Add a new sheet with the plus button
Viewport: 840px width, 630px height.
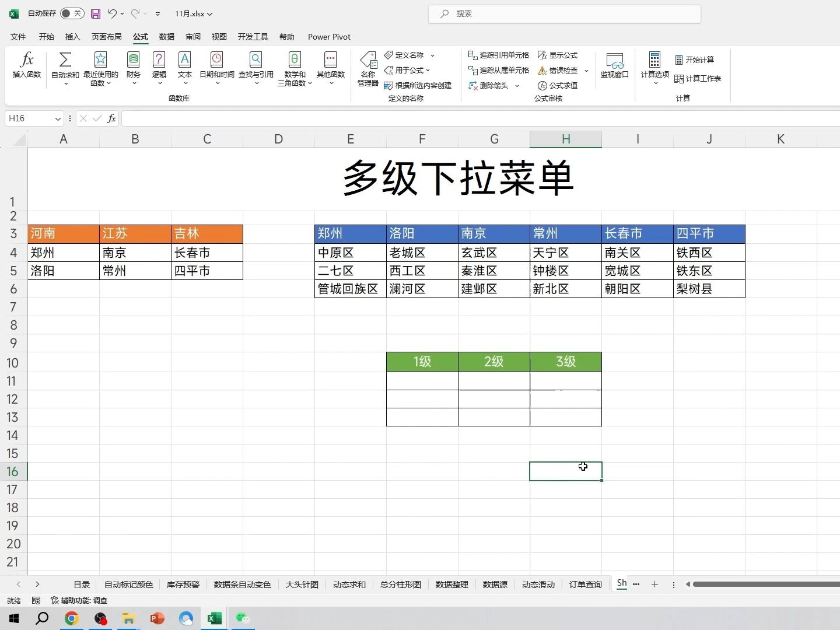(654, 584)
